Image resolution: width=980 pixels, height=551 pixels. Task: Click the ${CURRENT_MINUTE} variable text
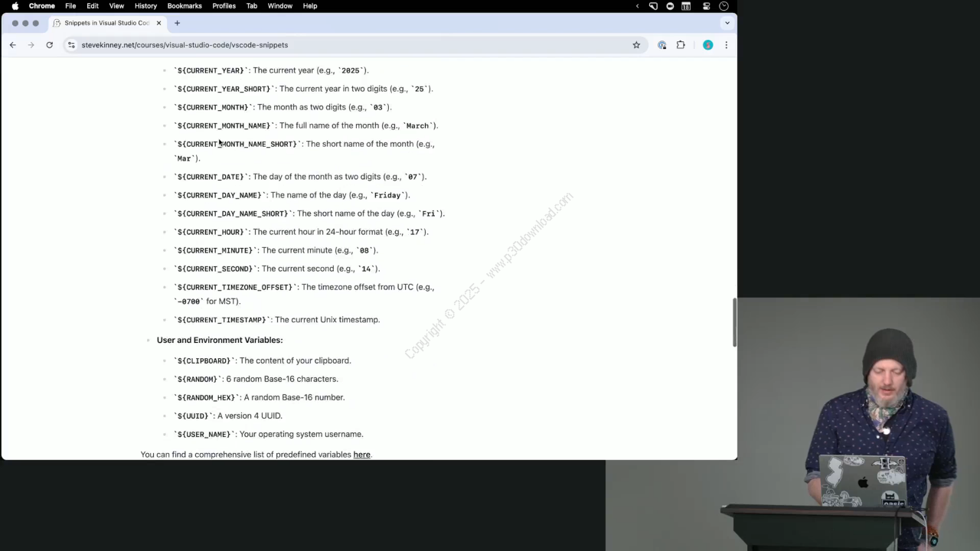point(215,250)
